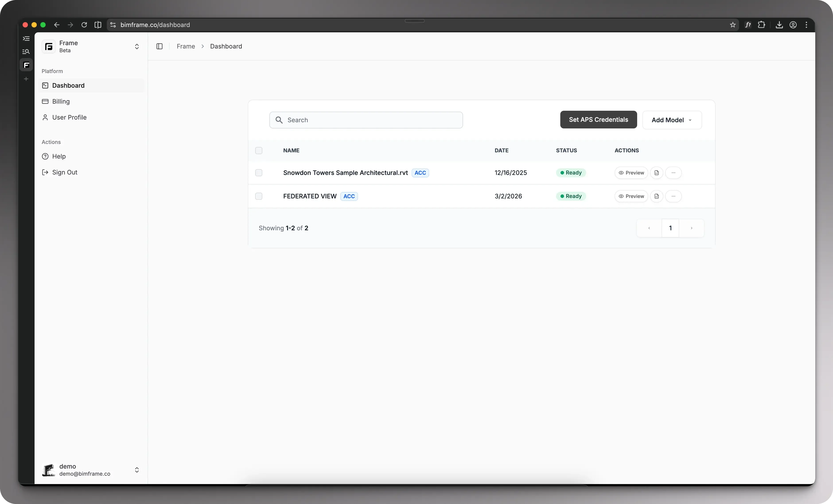The image size is (833, 504).
Task: Open the document details icon for Snowdon Towers
Action: 656,173
